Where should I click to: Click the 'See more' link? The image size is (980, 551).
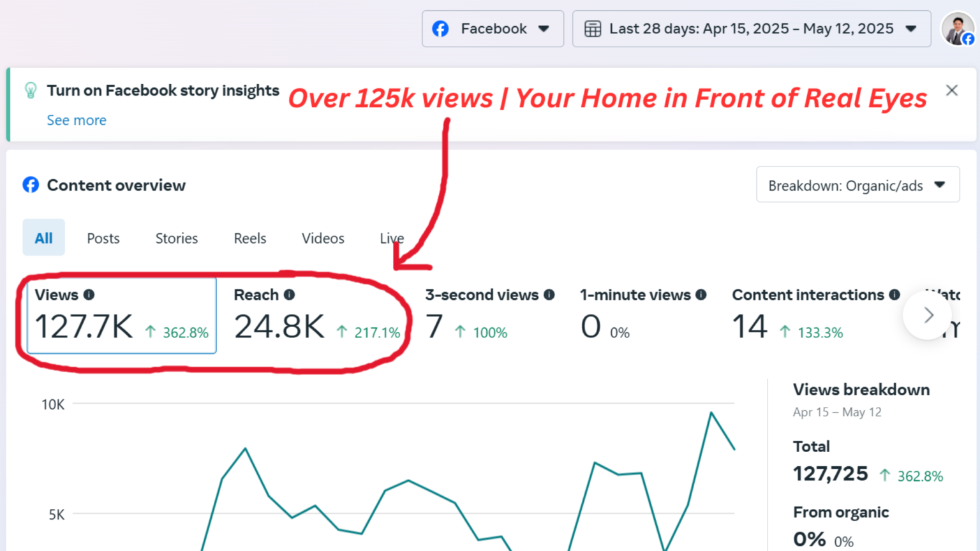pos(76,120)
